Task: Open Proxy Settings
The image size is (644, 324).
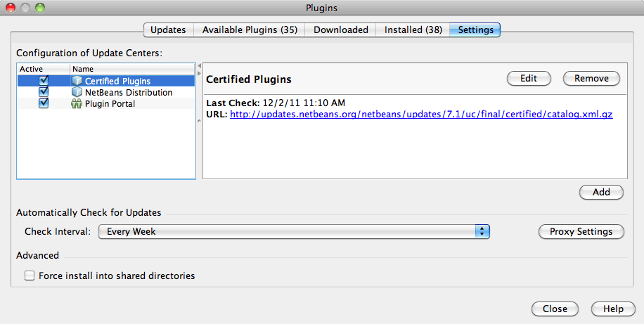Action: tap(581, 231)
